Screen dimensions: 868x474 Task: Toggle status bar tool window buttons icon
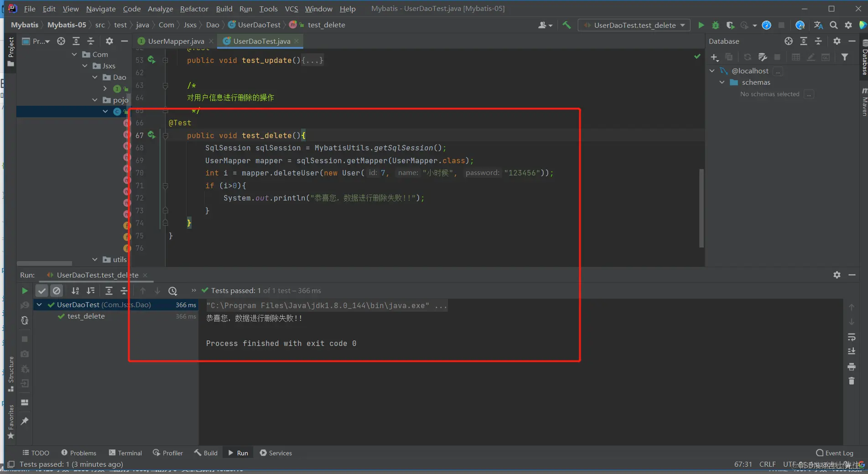tap(11, 464)
